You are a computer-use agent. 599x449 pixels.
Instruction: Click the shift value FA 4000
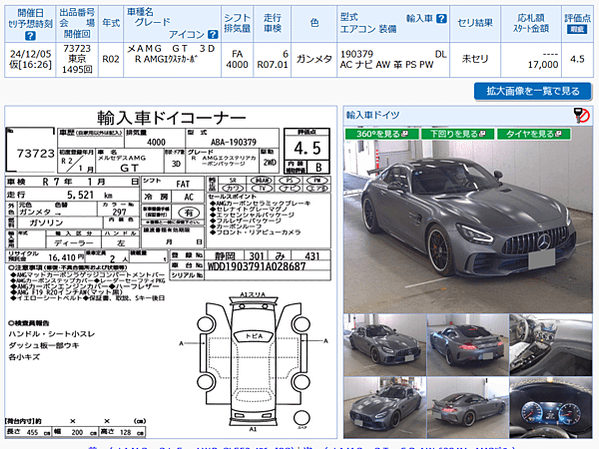pyautogui.click(x=237, y=59)
